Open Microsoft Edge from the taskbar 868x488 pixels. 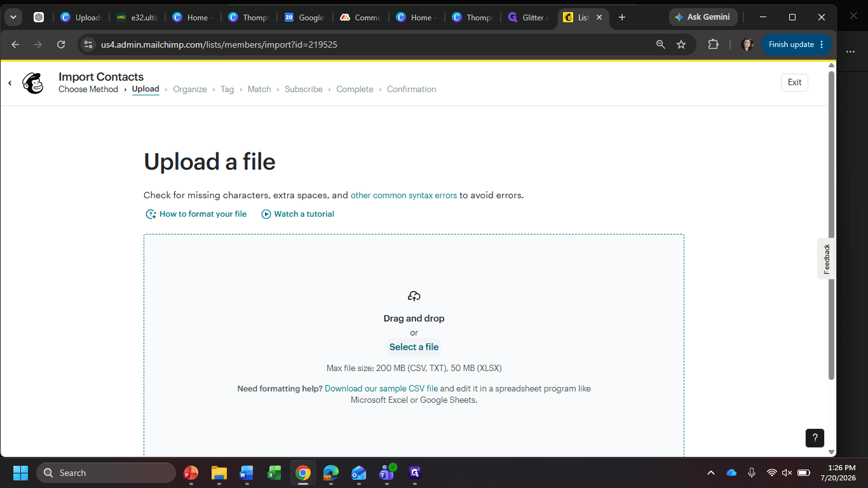331,473
